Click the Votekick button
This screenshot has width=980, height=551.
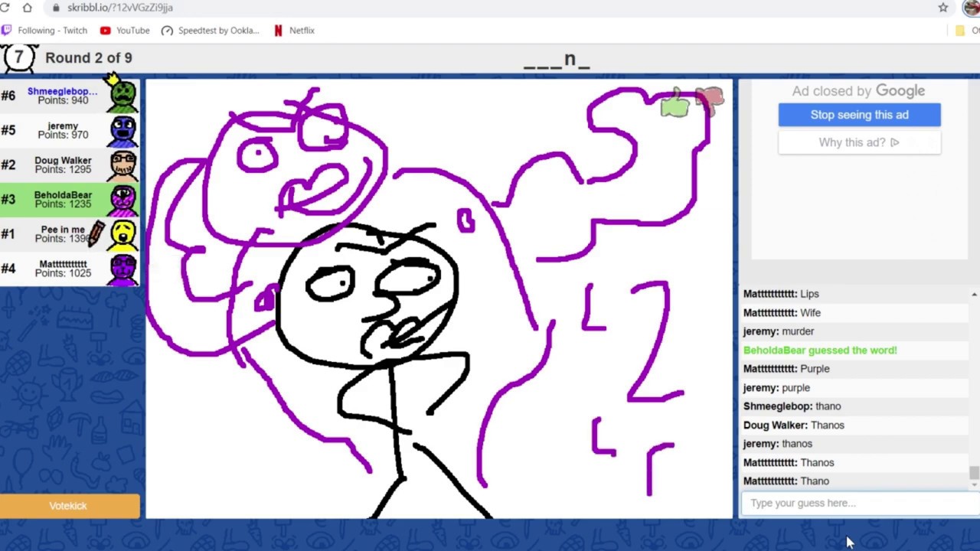(x=70, y=506)
